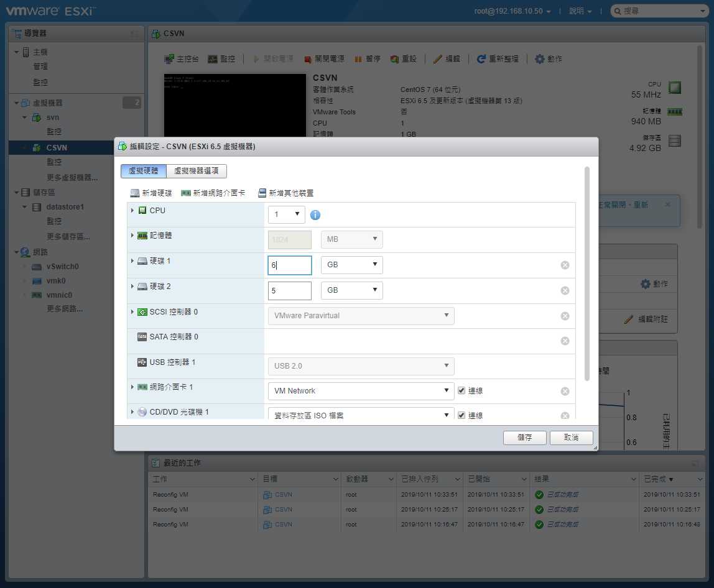Open the root@192.168.10.50 user menu
The image size is (714, 588).
512,11
